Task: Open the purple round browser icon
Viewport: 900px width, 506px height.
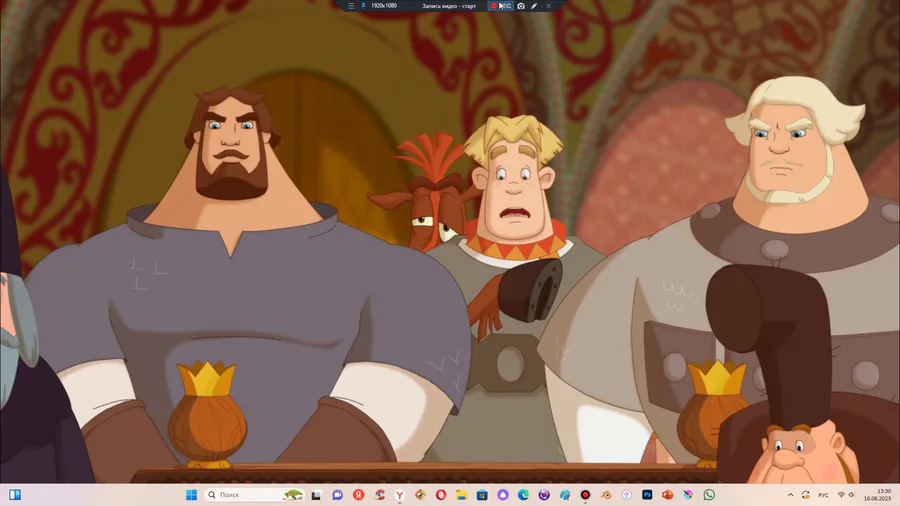Action: pyautogui.click(x=544, y=495)
